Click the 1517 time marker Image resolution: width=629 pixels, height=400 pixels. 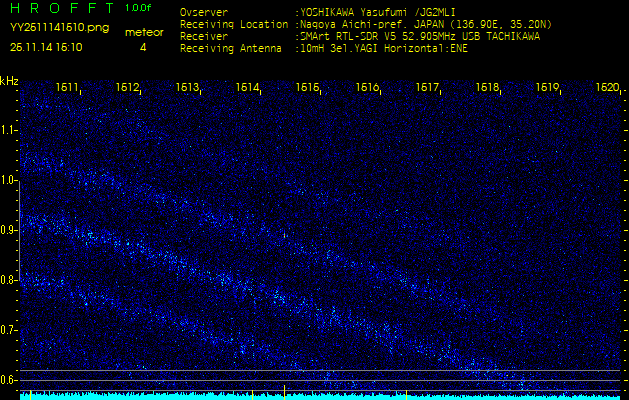pos(427,87)
